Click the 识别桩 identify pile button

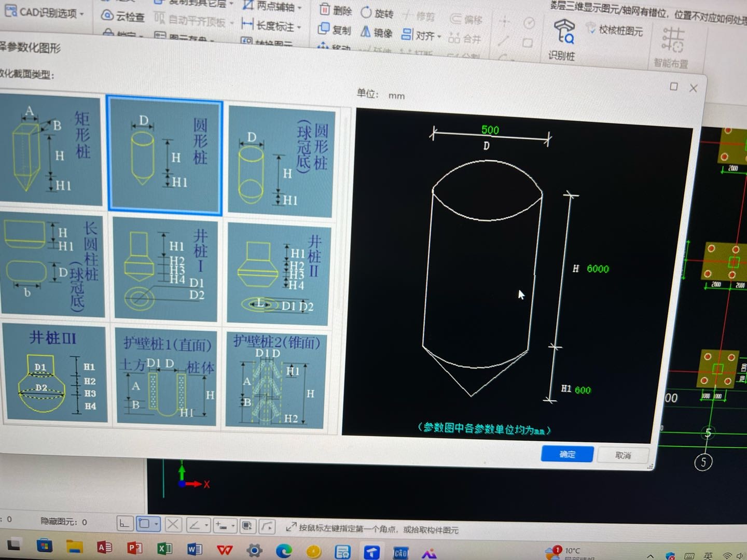click(562, 40)
